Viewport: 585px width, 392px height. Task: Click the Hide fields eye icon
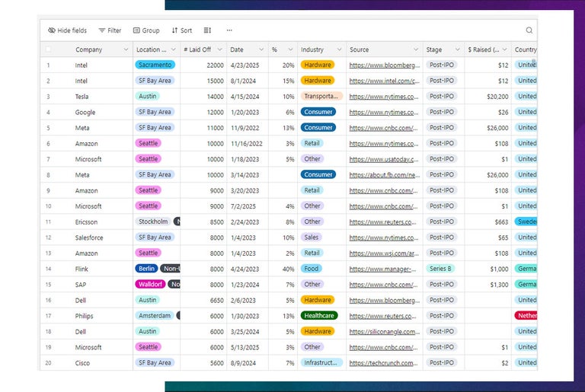[x=52, y=30]
